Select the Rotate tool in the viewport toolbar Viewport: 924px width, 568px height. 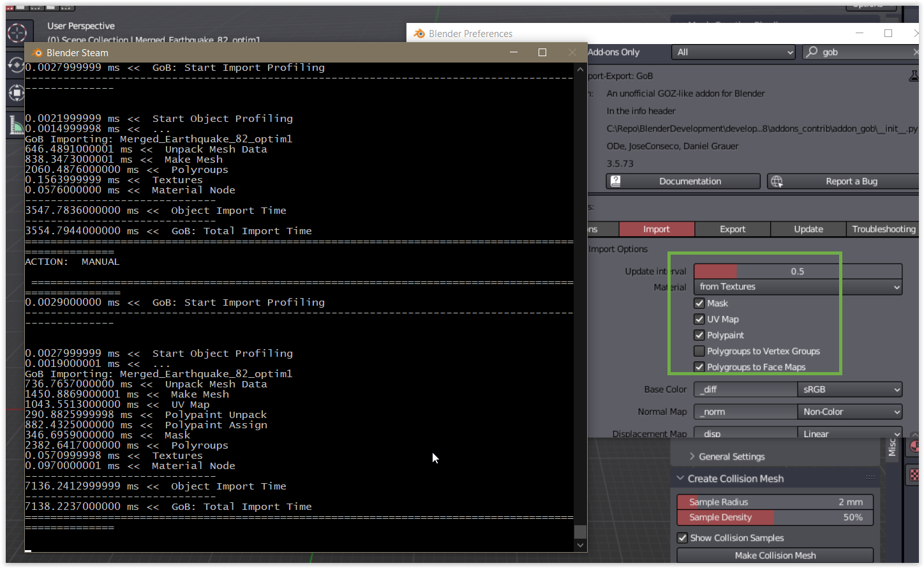pos(15,65)
